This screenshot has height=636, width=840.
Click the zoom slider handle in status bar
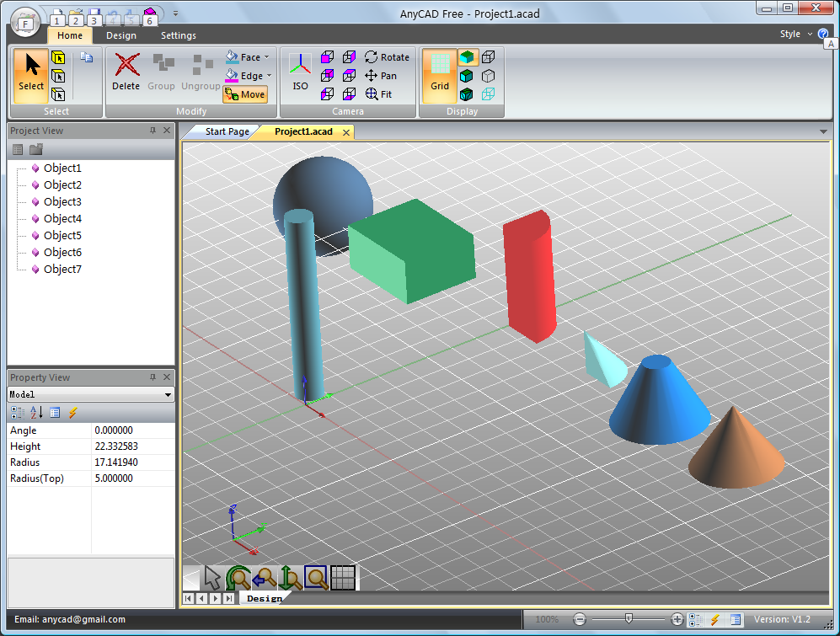629,619
